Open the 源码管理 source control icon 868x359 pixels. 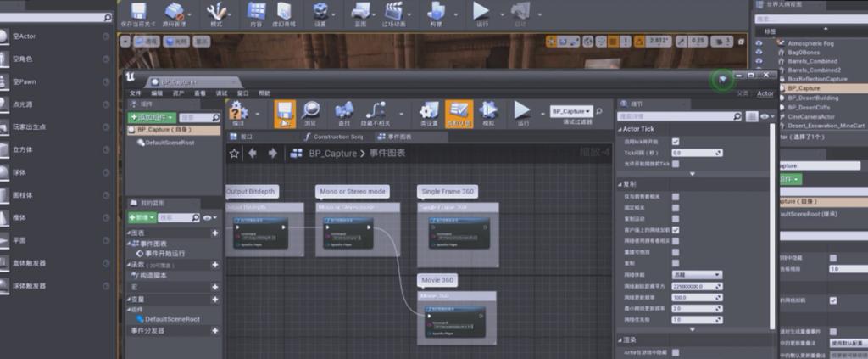click(x=175, y=11)
